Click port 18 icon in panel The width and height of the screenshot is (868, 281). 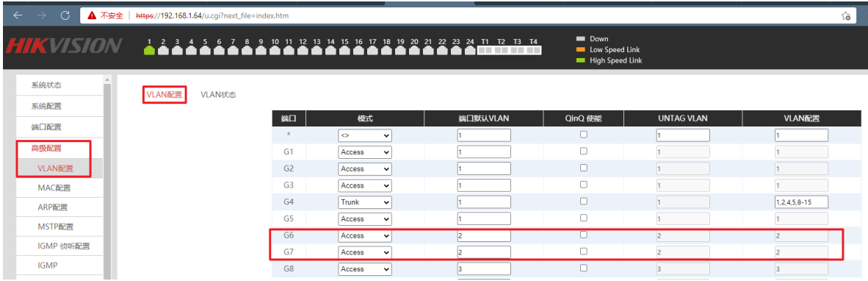pos(386,51)
